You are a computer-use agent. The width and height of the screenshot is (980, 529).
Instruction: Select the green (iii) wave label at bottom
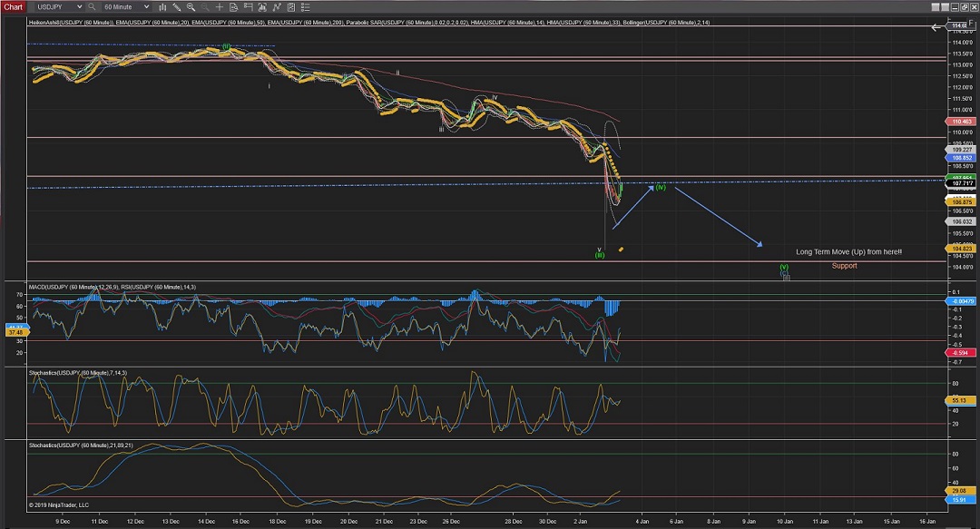coord(600,255)
